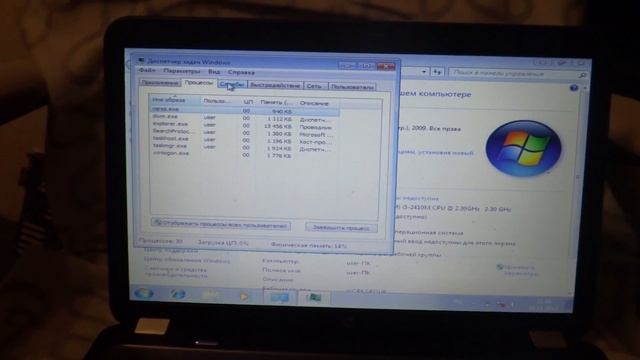
Task: Click the taskbar clock
Action: click(545, 304)
